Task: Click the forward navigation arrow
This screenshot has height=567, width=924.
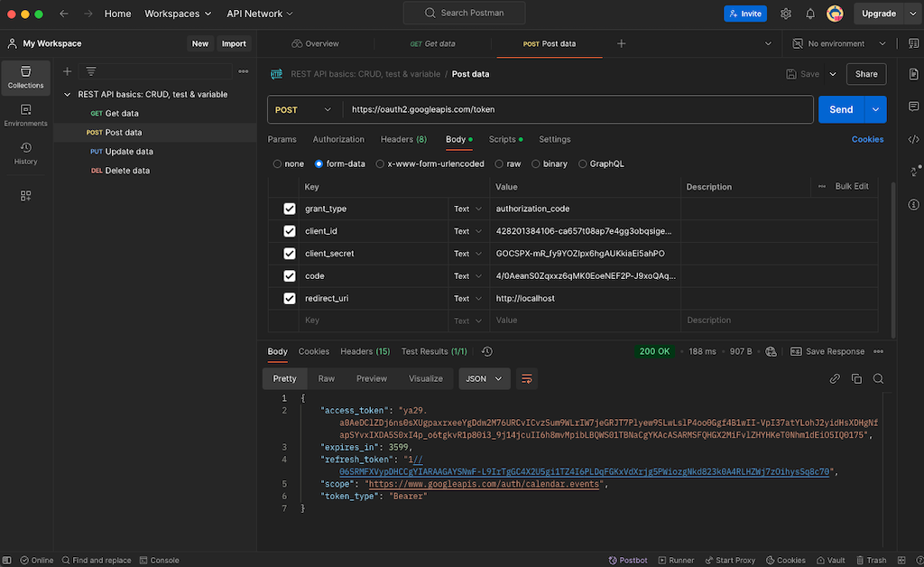Action: click(x=88, y=14)
